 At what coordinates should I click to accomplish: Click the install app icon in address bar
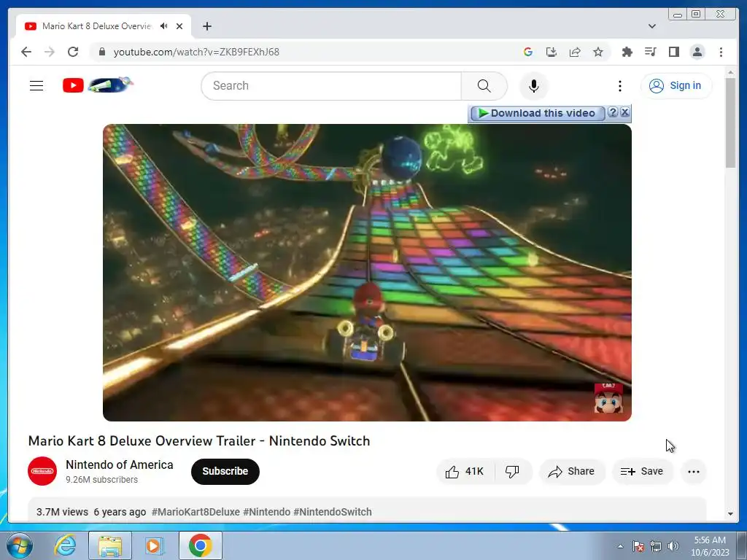tap(551, 52)
